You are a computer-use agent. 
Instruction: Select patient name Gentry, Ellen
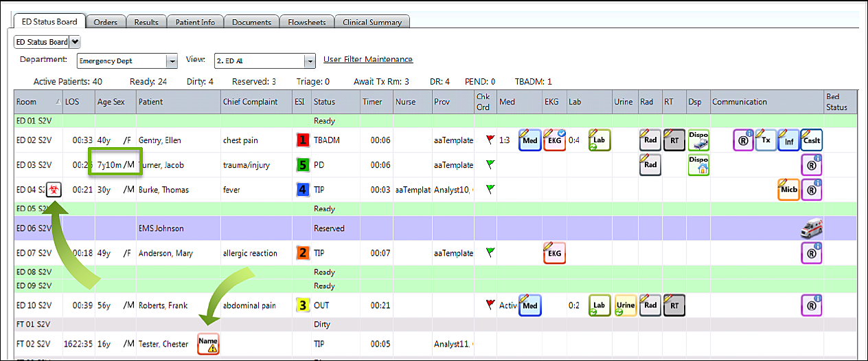click(x=159, y=140)
